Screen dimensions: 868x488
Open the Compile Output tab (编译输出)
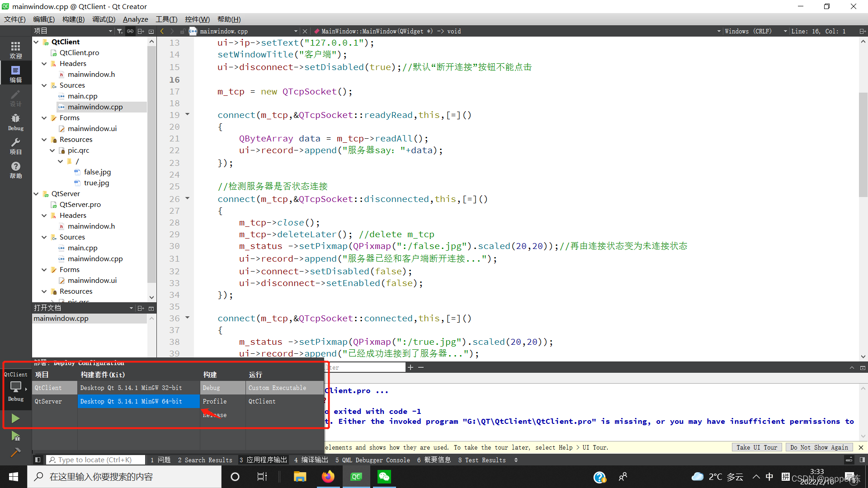[311, 460]
